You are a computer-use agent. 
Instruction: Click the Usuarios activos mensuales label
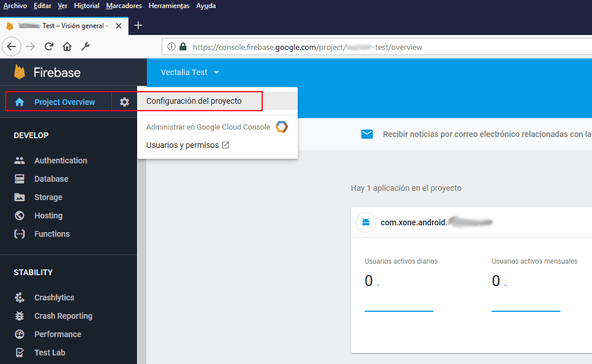point(535,261)
